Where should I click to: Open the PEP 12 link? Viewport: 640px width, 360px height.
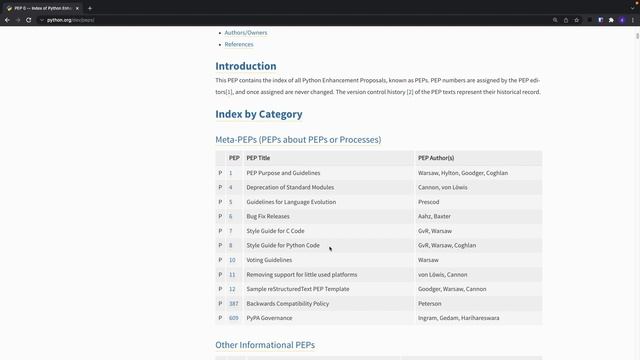[232, 289]
